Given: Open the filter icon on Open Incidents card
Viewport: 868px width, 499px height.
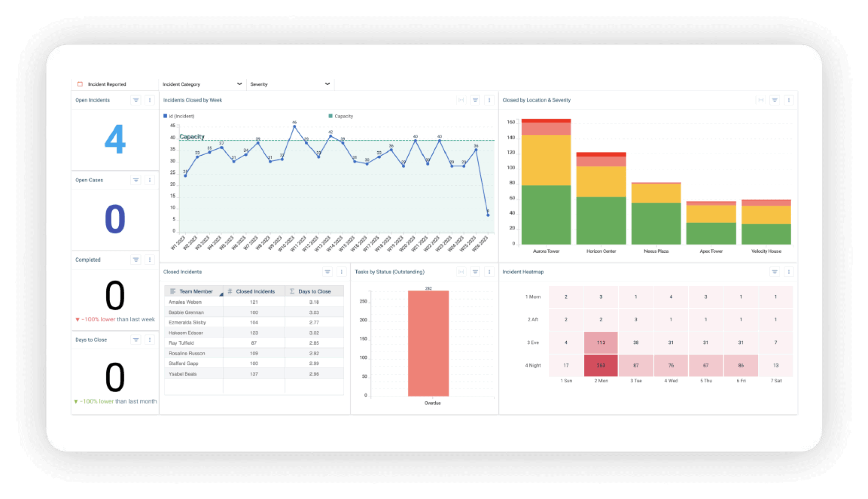Looking at the screenshot, I should pyautogui.click(x=136, y=100).
